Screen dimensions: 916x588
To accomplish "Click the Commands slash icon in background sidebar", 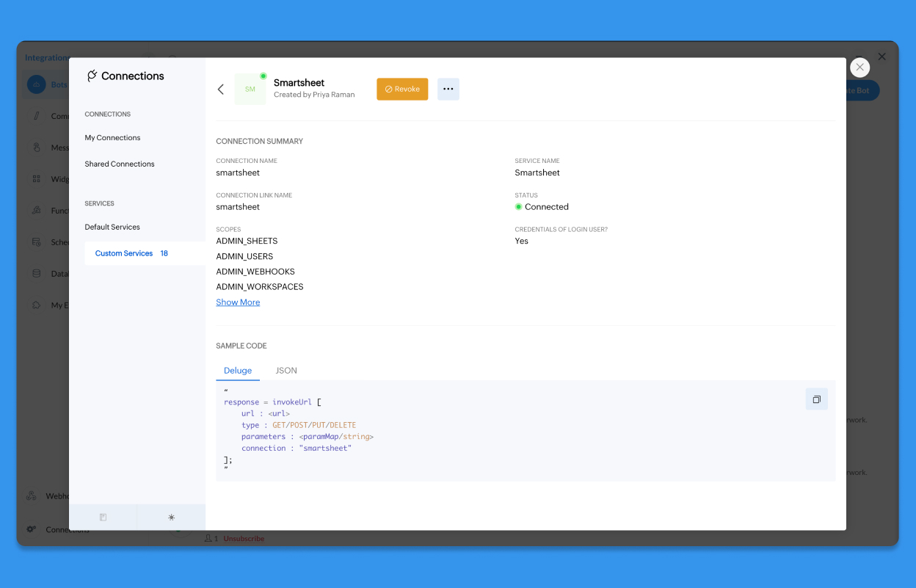I will tap(37, 116).
